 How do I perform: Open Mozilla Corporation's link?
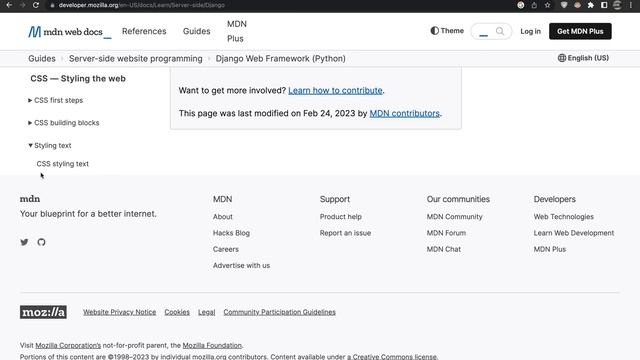pos(68,345)
